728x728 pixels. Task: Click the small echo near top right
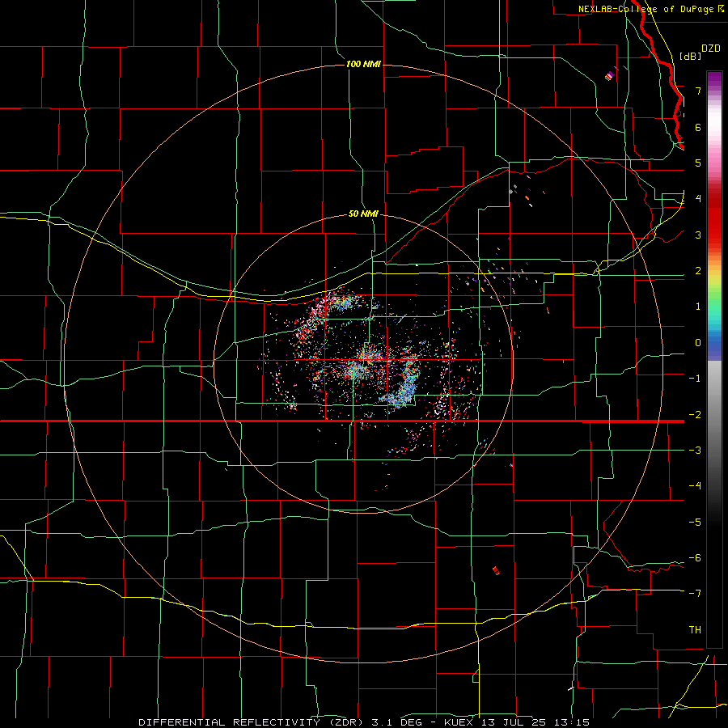click(611, 74)
